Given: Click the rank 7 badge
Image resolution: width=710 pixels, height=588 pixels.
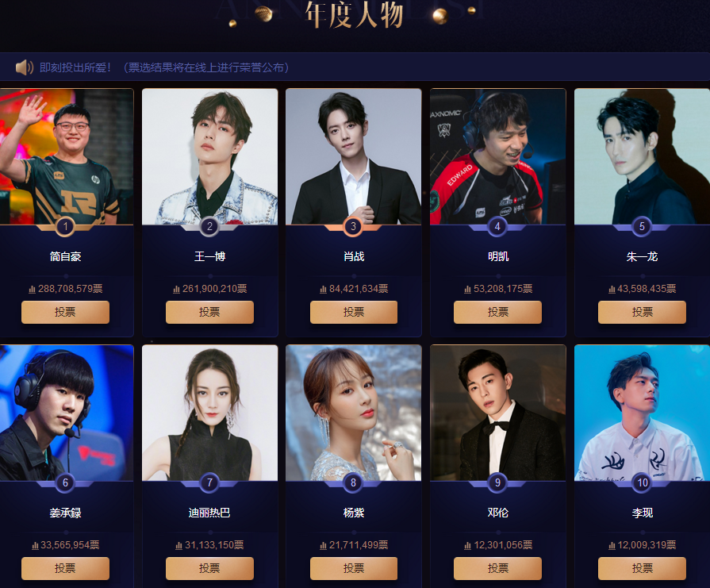Looking at the screenshot, I should tap(209, 483).
